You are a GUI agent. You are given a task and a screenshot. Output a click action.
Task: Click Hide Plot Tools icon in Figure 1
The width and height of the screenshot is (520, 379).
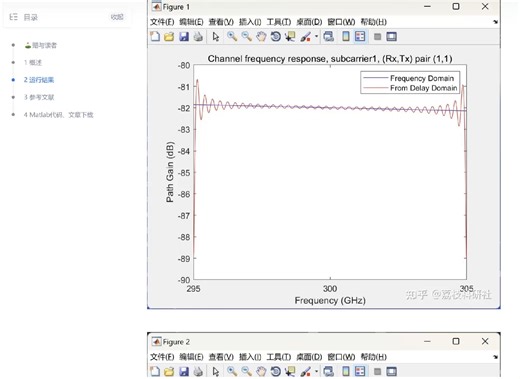click(377, 36)
